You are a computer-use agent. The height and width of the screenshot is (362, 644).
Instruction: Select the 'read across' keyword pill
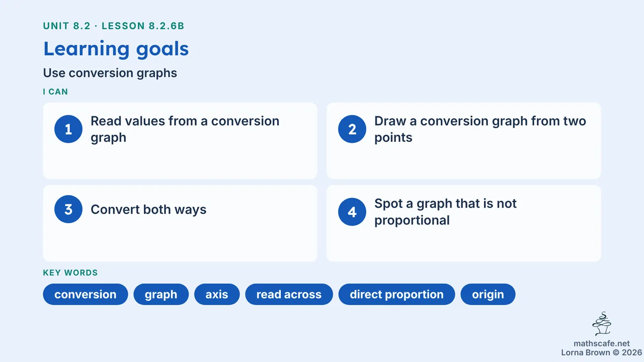tap(289, 294)
